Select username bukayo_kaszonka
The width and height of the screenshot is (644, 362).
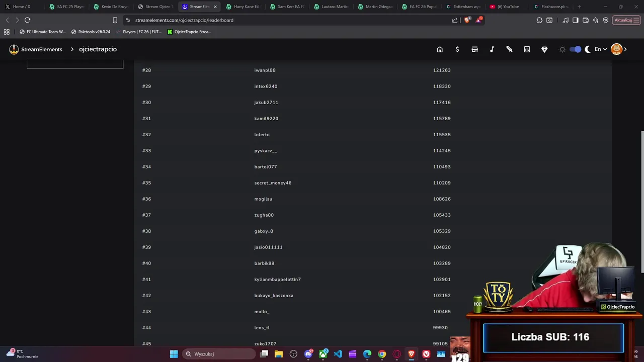[x=274, y=296]
